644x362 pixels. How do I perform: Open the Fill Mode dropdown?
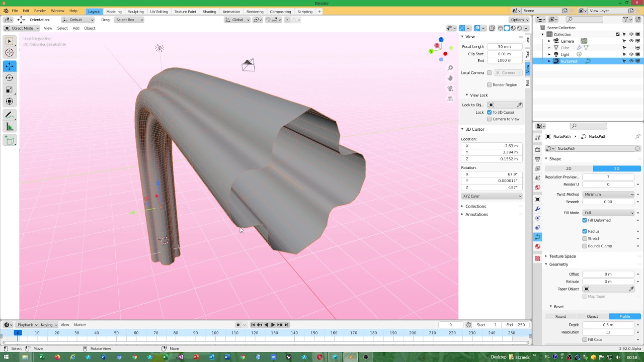point(609,213)
